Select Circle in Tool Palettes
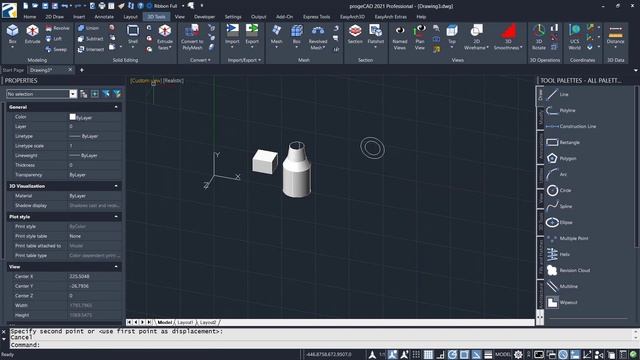Image resolution: width=640 pixels, height=360 pixels. 559,190
